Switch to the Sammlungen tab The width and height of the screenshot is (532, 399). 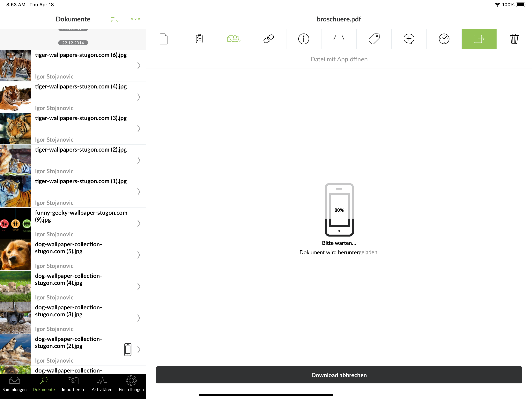click(14, 385)
